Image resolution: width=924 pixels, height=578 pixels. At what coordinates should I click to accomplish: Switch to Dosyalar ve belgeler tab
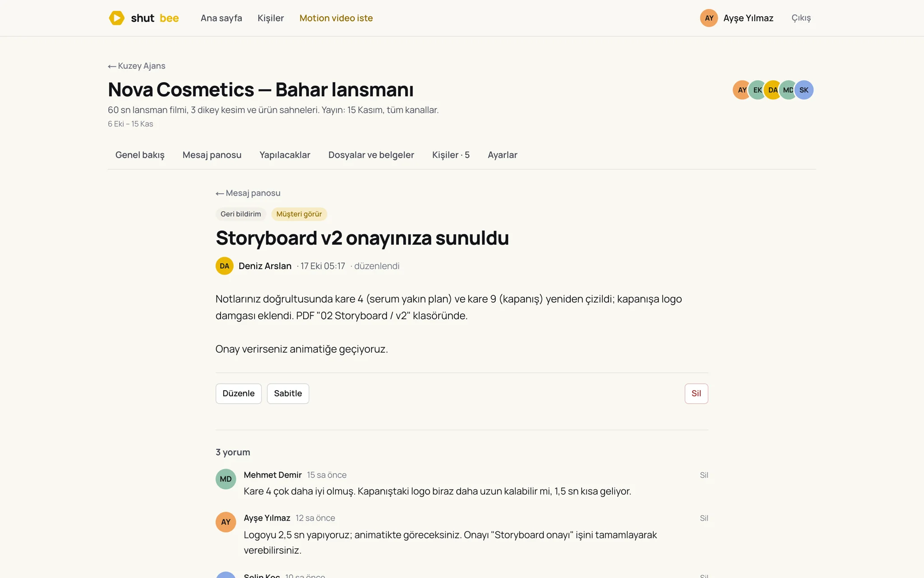point(371,155)
